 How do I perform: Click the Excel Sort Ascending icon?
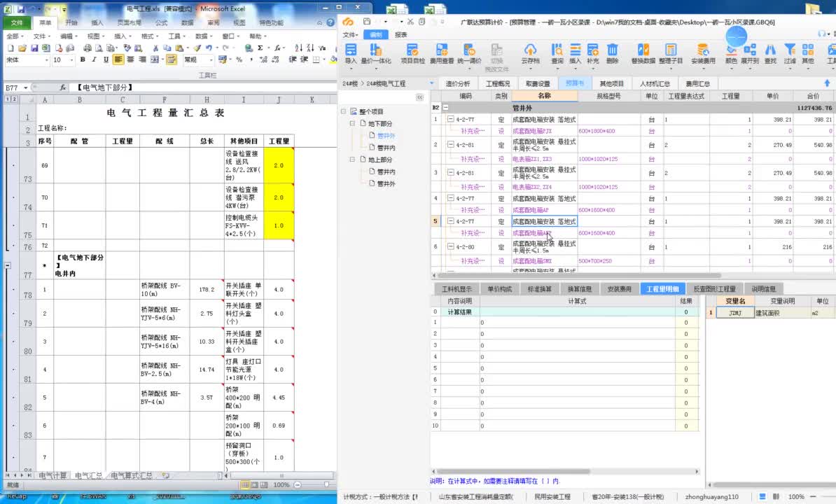(x=298, y=48)
